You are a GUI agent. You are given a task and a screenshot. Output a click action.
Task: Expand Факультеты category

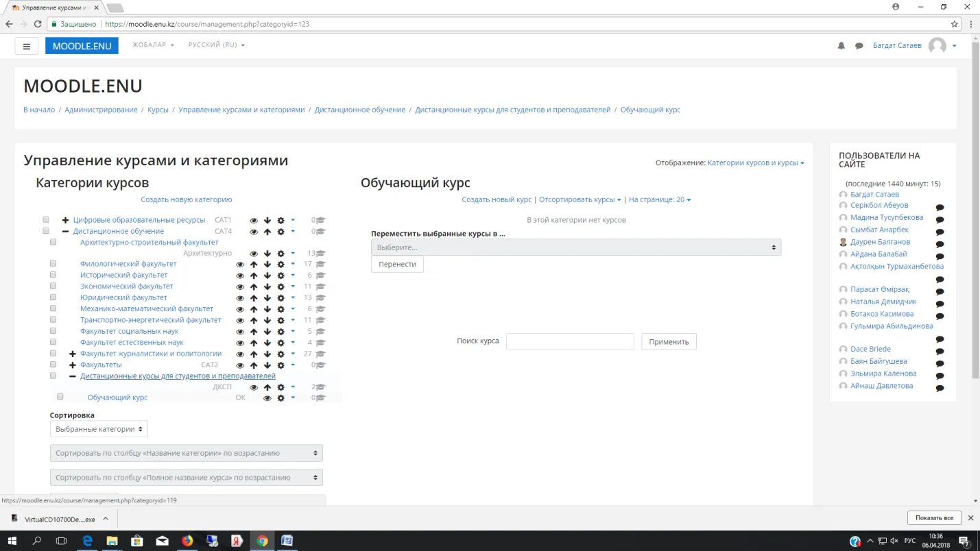73,365
